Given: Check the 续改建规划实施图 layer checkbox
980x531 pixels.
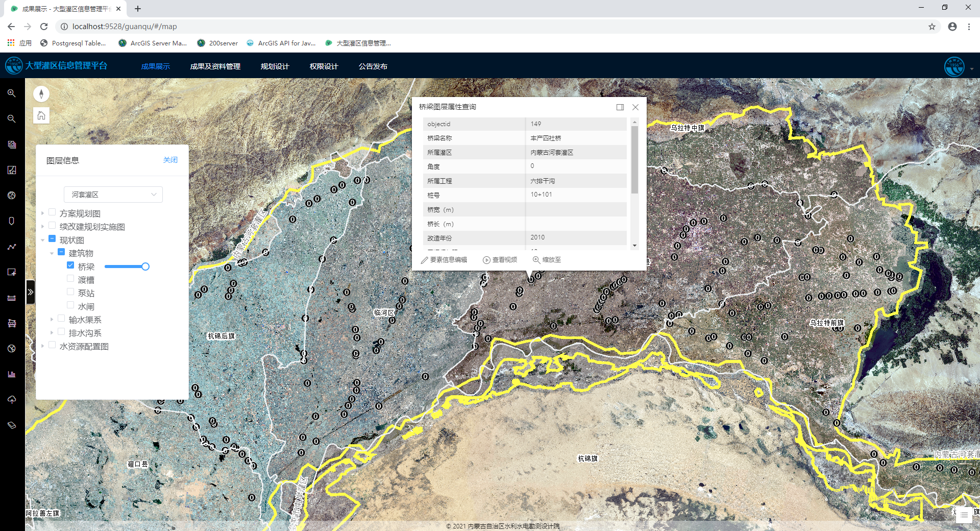Looking at the screenshot, I should click(x=52, y=226).
